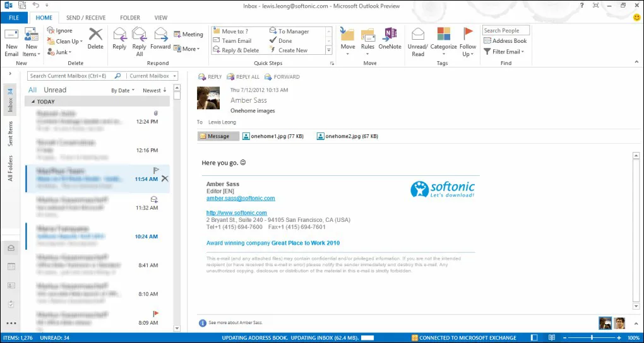644x343 pixels.
Task: Click Forward in the reading pane
Action: click(282, 77)
